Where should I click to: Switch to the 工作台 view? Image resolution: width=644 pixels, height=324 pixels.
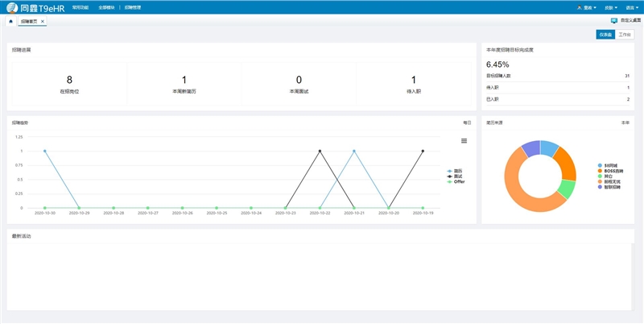pos(625,35)
